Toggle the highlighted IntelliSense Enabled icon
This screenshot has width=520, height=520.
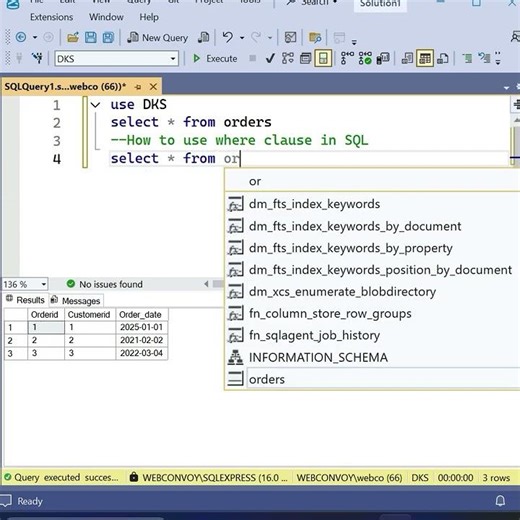coord(323,59)
